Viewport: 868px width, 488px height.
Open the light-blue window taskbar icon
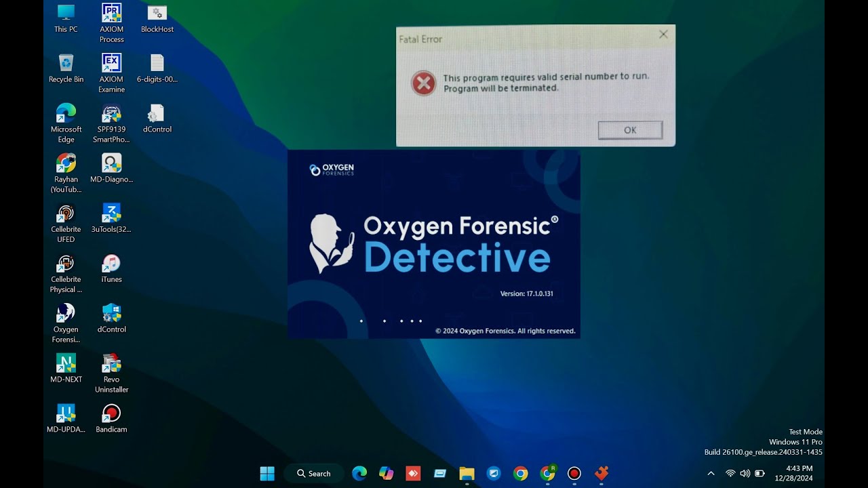click(440, 473)
